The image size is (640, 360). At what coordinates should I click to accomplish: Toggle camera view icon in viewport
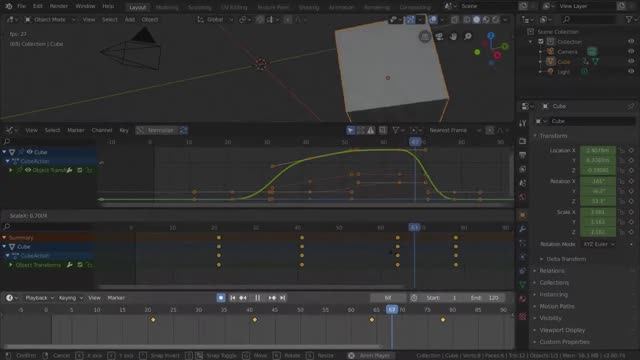[439, 36]
